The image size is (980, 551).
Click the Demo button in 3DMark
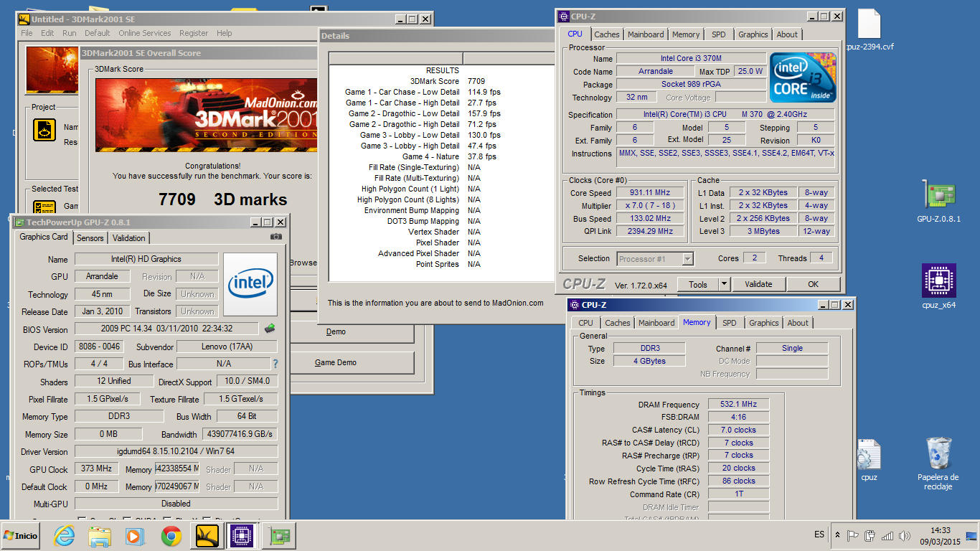pyautogui.click(x=336, y=331)
